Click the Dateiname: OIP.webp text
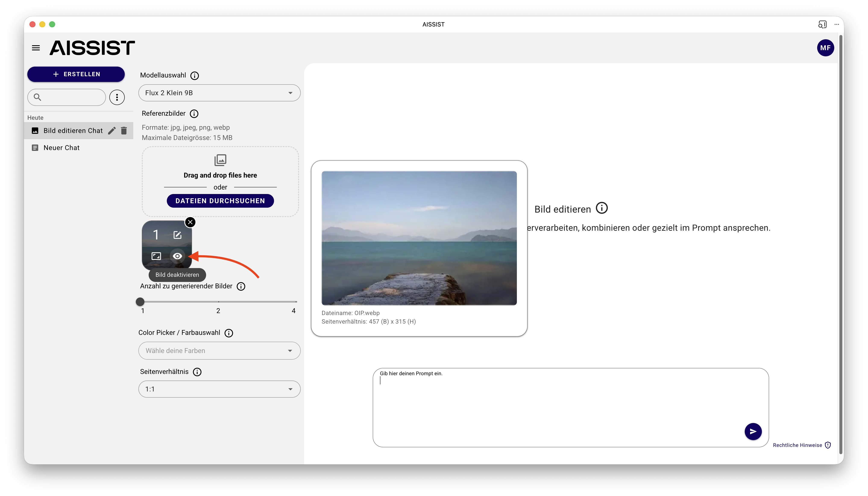Image resolution: width=868 pixels, height=496 pixels. [350, 313]
